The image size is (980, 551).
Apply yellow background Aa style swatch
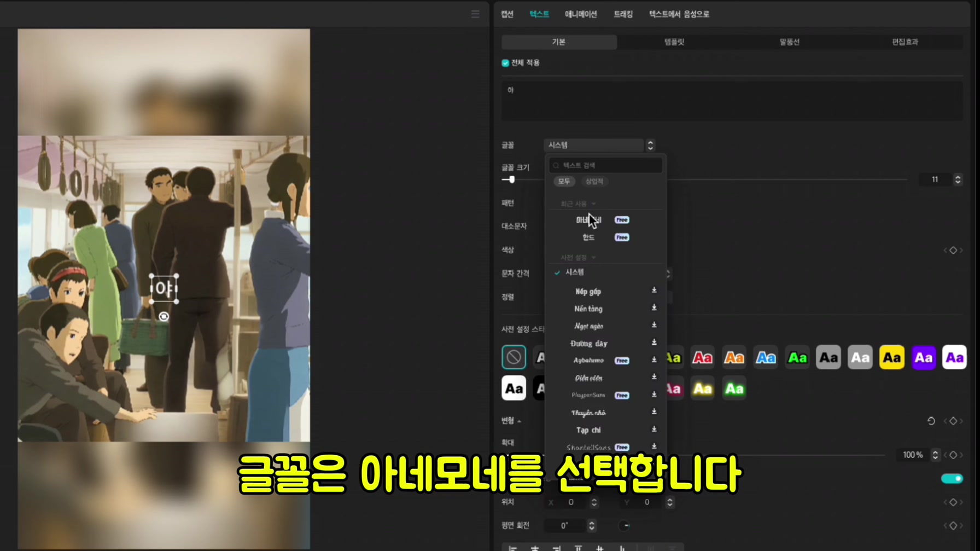(x=892, y=358)
